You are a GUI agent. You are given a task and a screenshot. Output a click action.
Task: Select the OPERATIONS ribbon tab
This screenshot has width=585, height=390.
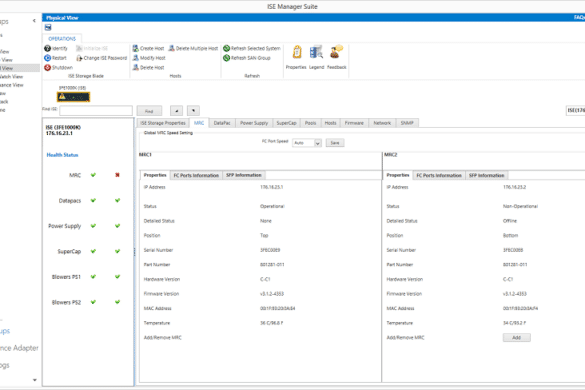62,39
